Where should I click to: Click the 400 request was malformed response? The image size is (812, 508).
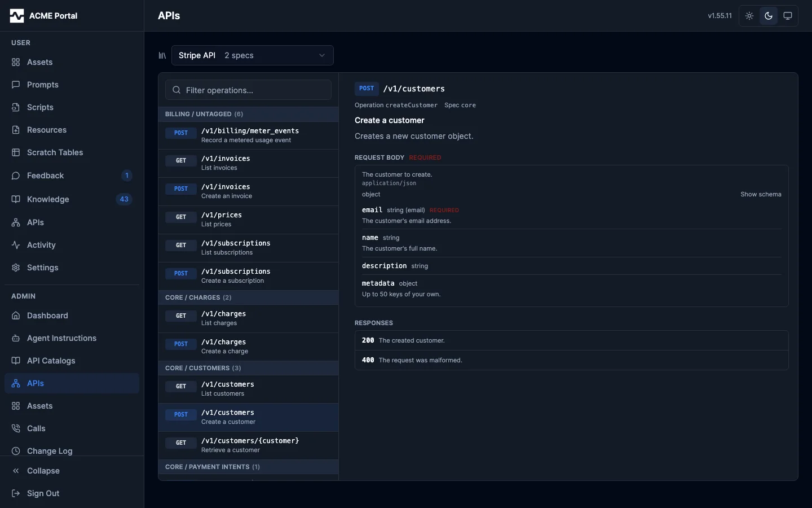point(572,360)
